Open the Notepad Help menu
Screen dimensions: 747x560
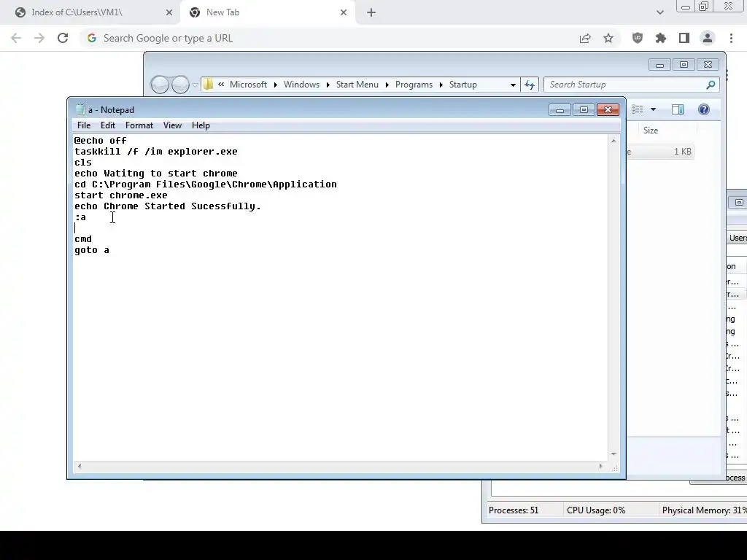(201, 125)
